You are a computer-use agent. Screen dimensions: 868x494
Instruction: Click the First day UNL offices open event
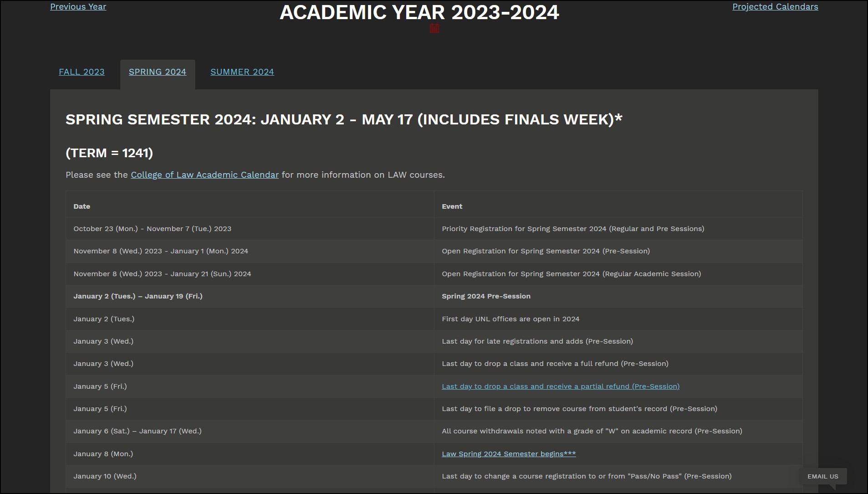[510, 319]
